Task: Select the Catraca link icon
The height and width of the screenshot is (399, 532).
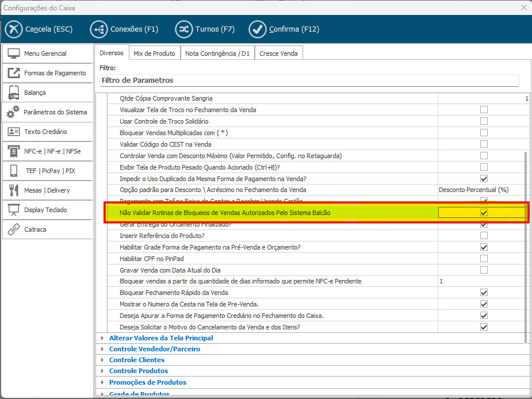Action: (14, 229)
